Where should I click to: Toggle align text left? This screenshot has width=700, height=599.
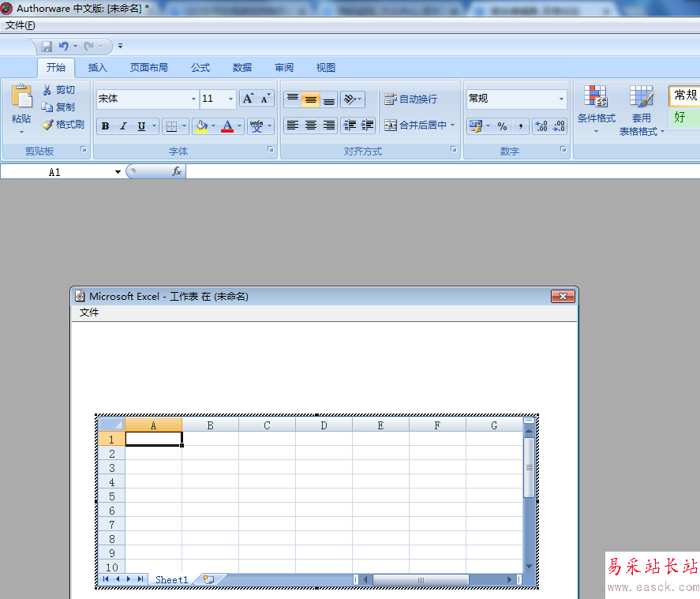tap(293, 125)
